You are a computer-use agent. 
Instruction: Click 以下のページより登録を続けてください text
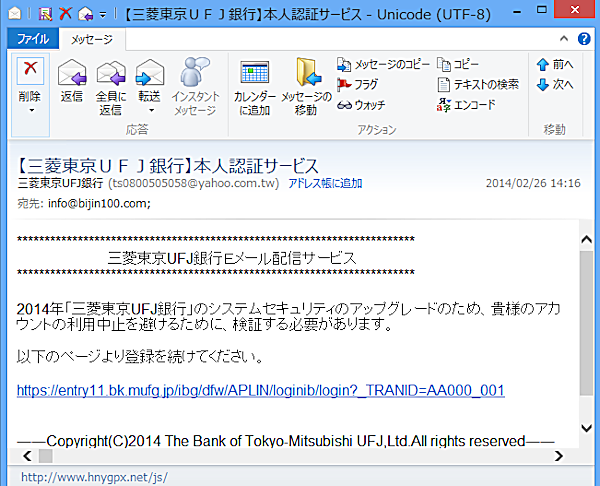(140, 357)
